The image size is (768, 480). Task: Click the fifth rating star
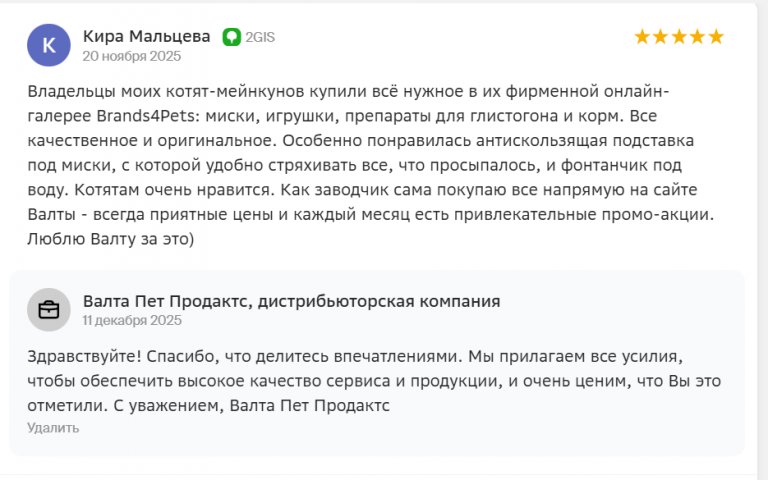coord(715,37)
